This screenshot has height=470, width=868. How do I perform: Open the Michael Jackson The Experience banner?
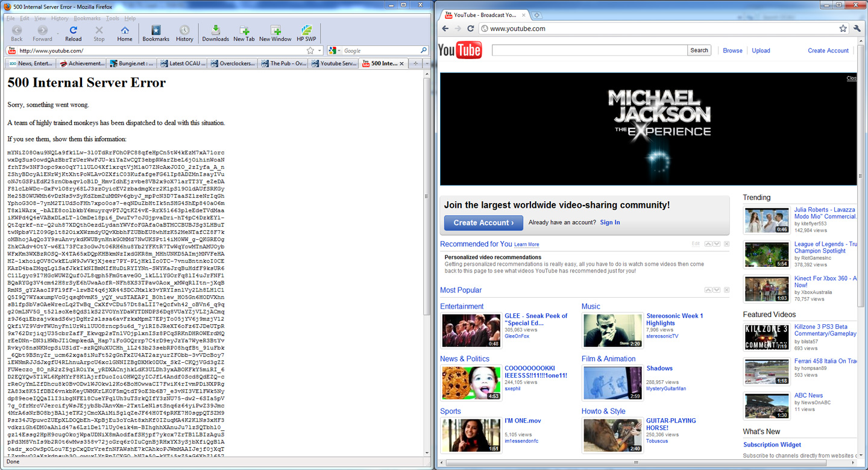648,129
